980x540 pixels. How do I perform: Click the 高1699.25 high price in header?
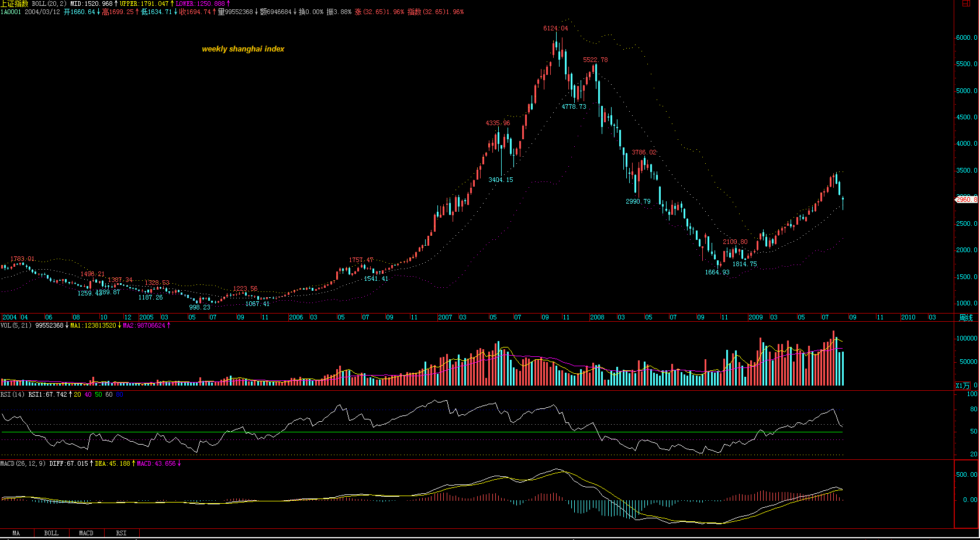pos(118,12)
